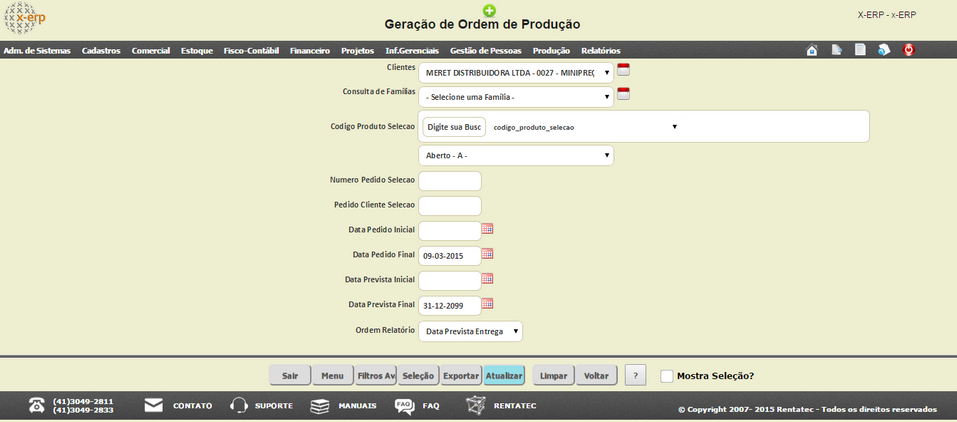This screenshot has height=422, width=957.
Task: Open the Inf.Gerenciais menu
Action: (412, 51)
